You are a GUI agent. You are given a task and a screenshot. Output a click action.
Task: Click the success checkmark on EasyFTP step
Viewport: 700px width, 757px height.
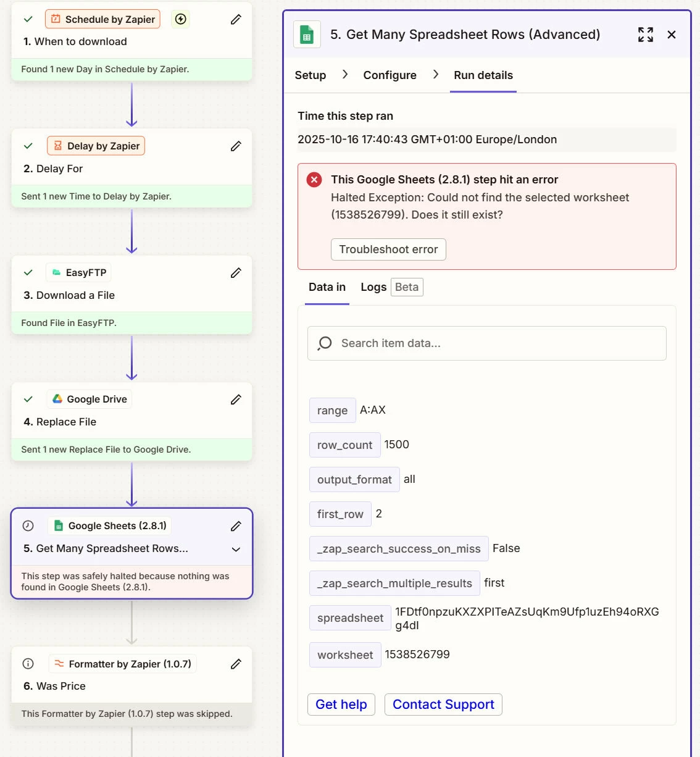(x=28, y=272)
